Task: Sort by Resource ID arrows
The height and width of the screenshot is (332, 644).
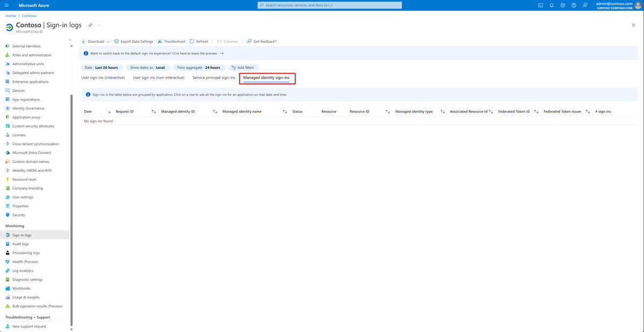Action: (x=387, y=112)
